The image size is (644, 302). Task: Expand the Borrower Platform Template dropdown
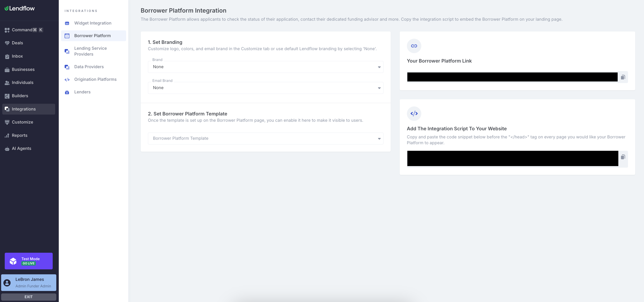265,138
